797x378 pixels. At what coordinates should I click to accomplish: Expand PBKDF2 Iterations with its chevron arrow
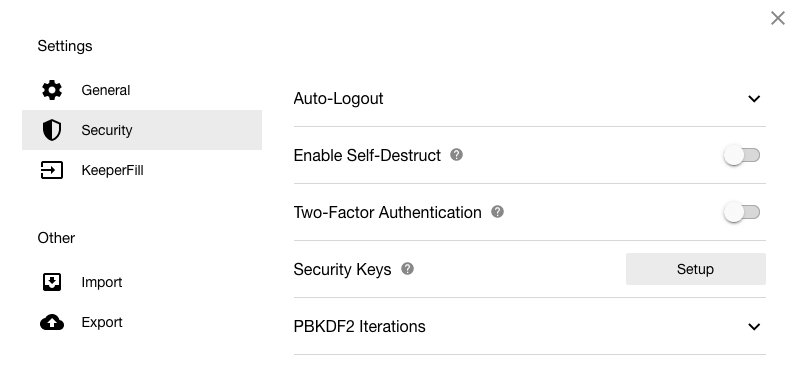pyautogui.click(x=754, y=326)
